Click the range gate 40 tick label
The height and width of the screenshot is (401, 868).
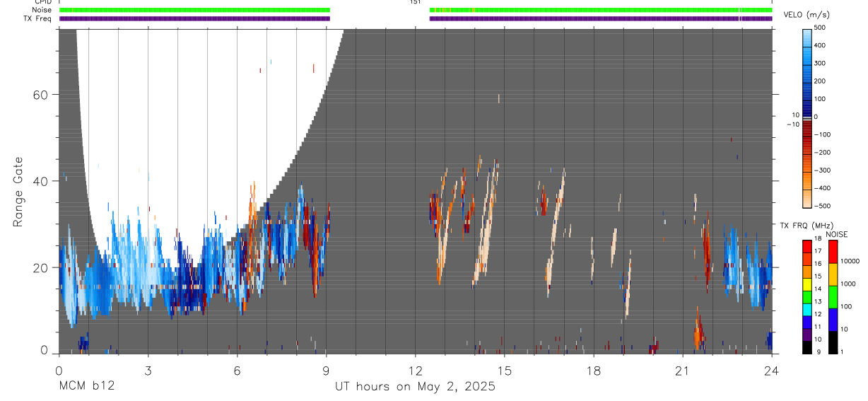point(41,181)
